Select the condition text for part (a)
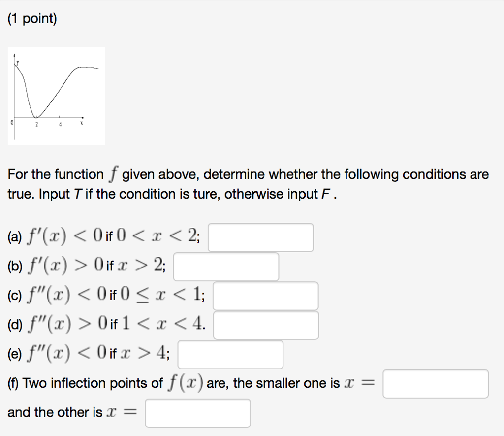This screenshot has height=436, width=504. [103, 236]
